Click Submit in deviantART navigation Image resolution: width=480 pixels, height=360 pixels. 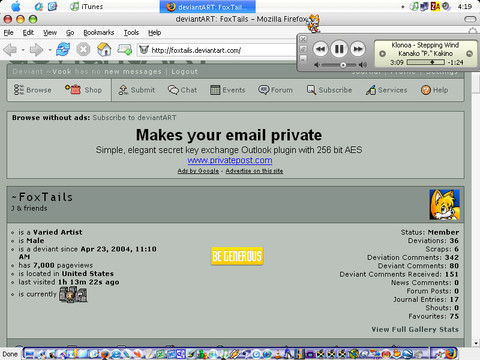137,90
